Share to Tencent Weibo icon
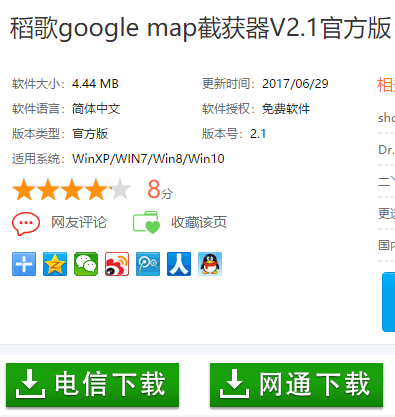Image resolution: width=395 pixels, height=417 pixels. [148, 264]
